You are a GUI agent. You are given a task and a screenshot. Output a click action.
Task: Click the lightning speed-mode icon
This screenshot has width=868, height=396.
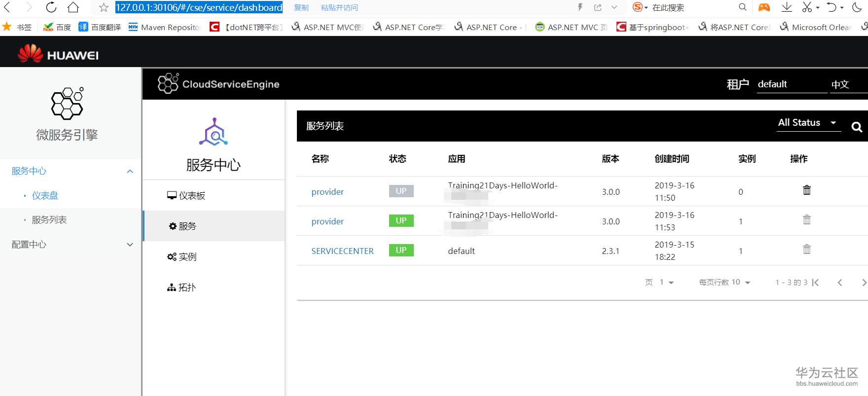point(580,7)
